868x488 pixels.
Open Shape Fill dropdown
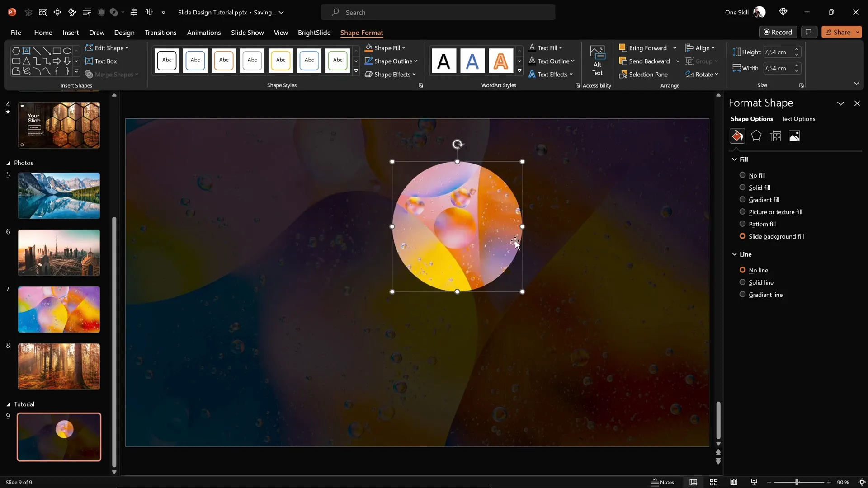coord(385,48)
